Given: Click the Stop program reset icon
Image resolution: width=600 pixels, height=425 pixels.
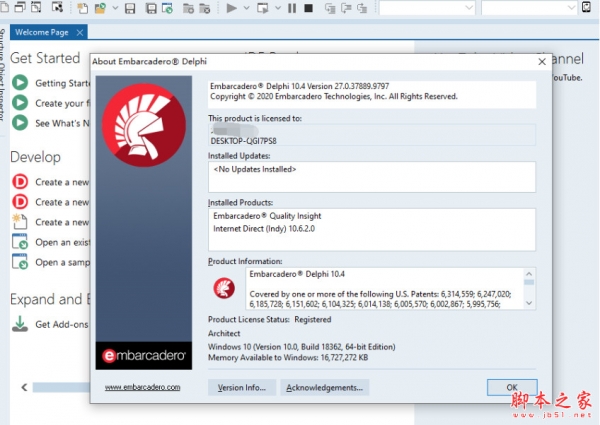Looking at the screenshot, I should pos(308,8).
